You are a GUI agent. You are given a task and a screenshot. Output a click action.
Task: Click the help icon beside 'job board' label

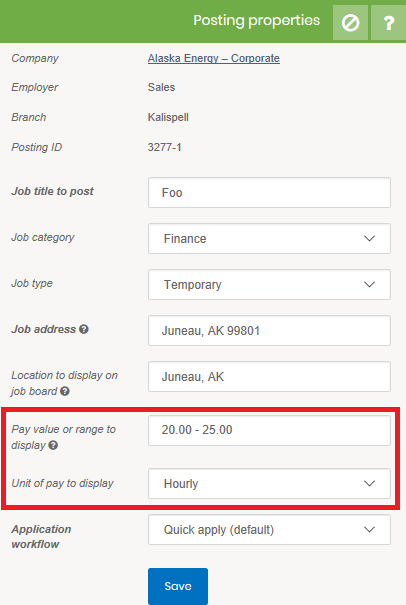point(65,391)
